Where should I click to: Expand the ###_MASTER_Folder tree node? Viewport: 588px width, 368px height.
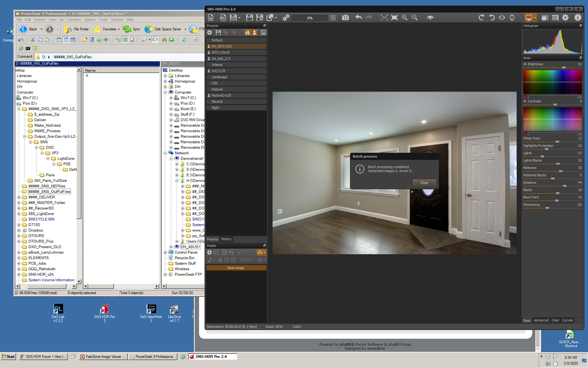coord(19,203)
